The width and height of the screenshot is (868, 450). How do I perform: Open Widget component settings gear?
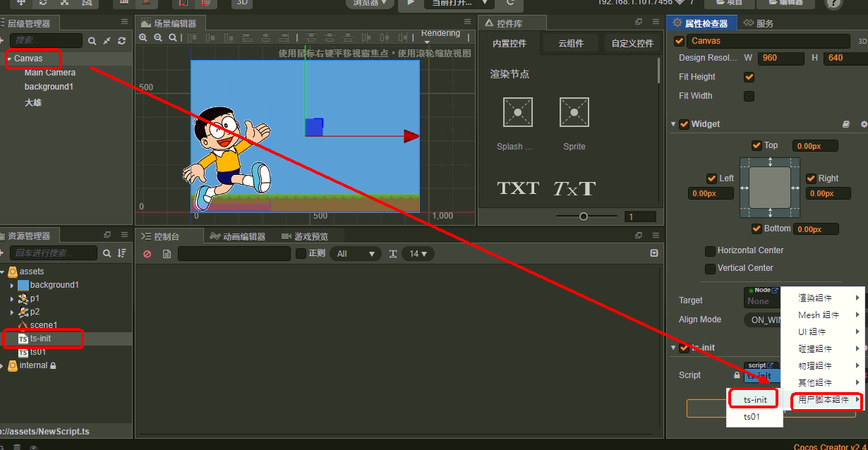[x=864, y=124]
